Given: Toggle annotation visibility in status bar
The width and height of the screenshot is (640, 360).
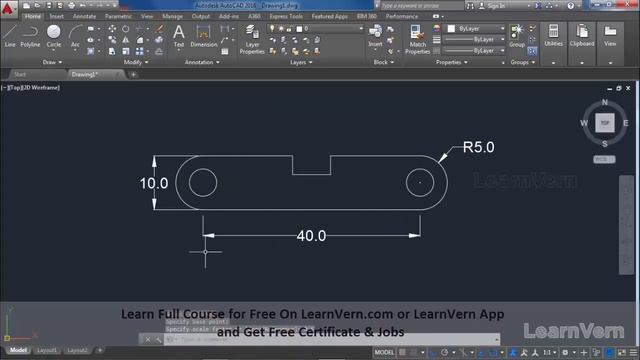Looking at the screenshot, I should 513,352.
